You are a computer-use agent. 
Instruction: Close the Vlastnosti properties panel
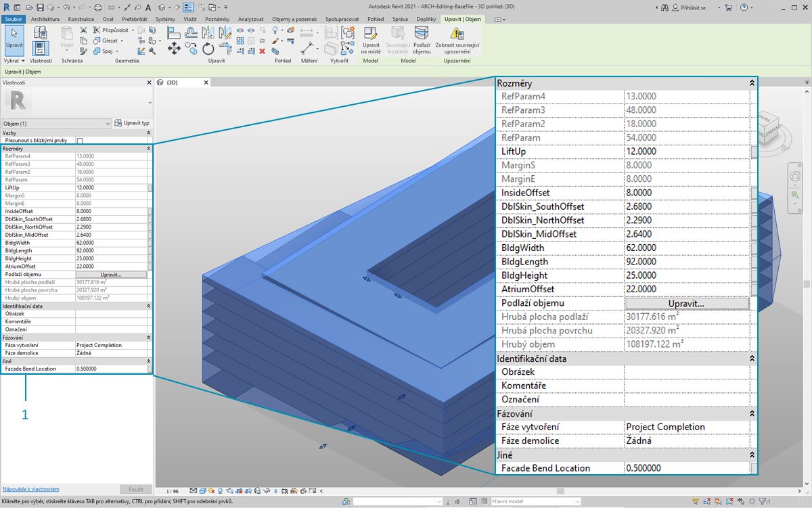[149, 83]
